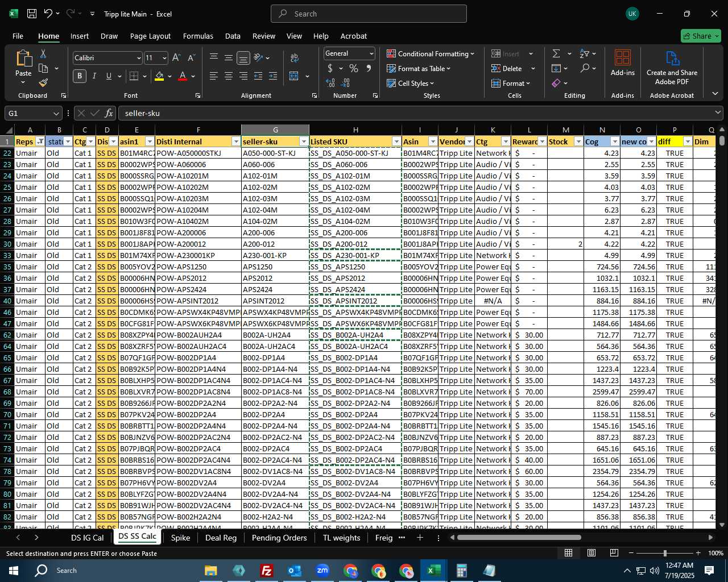Image resolution: width=728 pixels, height=582 pixels.
Task: Toggle Middle Align button
Action: coord(229,58)
